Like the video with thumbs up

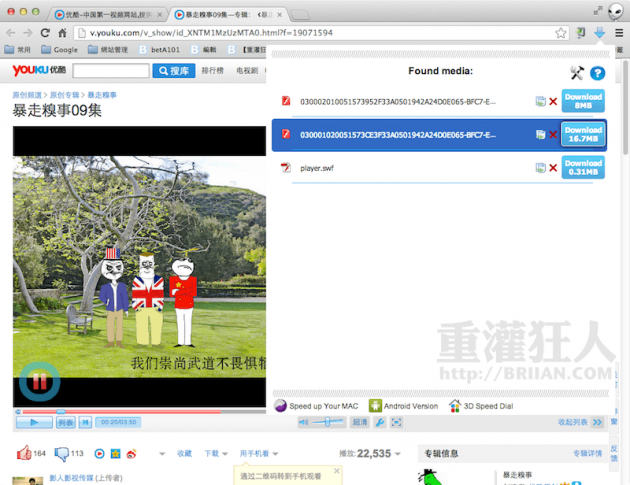[x=24, y=453]
